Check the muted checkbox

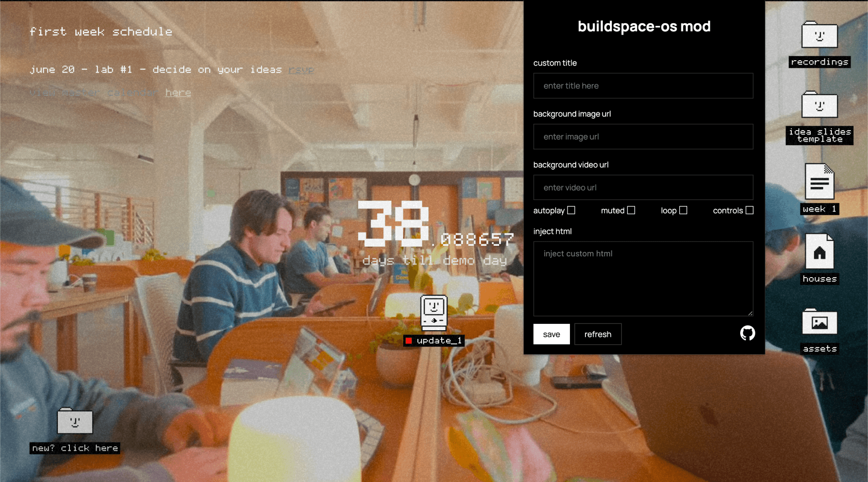[632, 210]
